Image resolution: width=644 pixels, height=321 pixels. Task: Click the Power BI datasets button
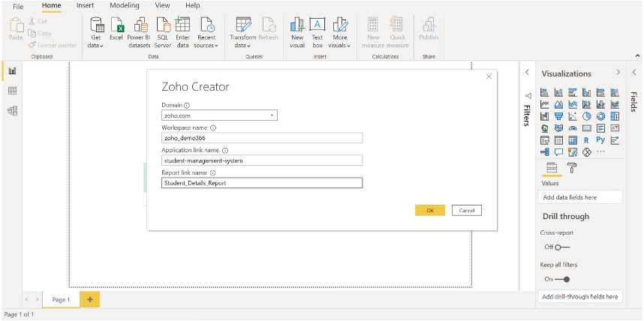(139, 32)
